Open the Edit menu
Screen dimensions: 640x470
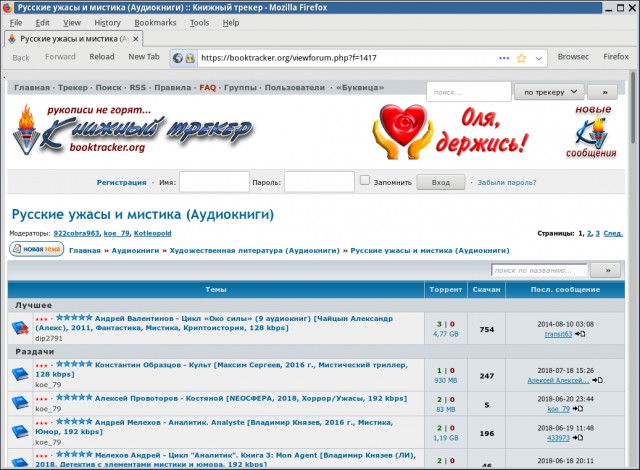42,23
